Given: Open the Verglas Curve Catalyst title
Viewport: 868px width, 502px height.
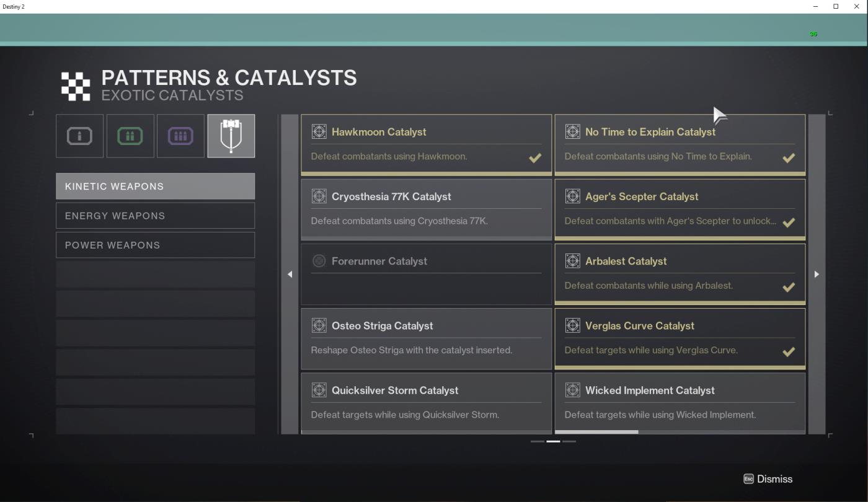Looking at the screenshot, I should 640,325.
